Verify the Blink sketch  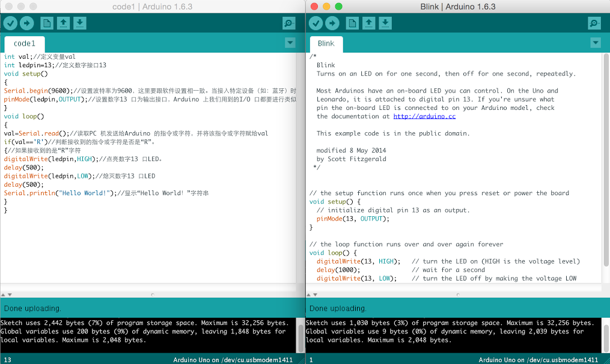(x=316, y=23)
